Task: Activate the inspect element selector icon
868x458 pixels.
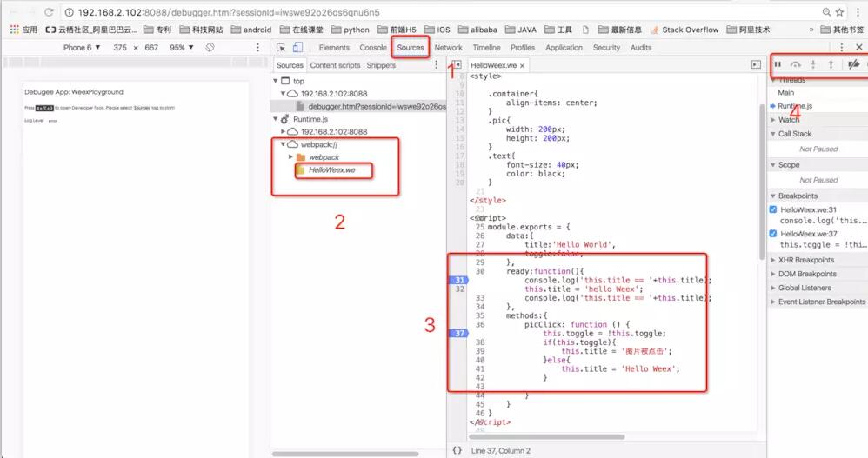Action: pyautogui.click(x=281, y=48)
